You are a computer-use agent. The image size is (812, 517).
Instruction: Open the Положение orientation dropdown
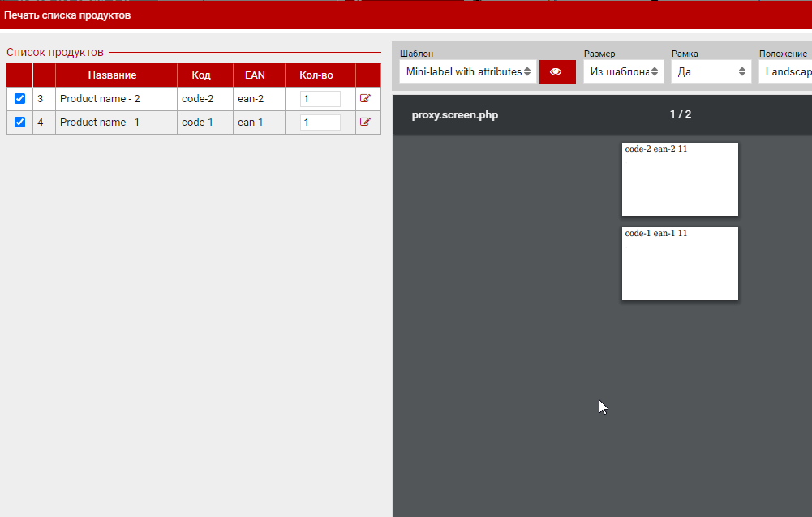coord(785,71)
